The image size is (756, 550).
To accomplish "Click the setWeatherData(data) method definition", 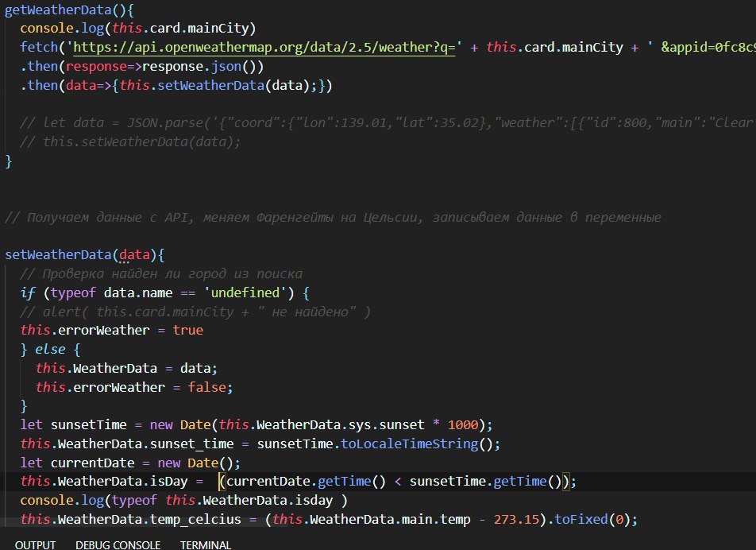I will point(84,254).
